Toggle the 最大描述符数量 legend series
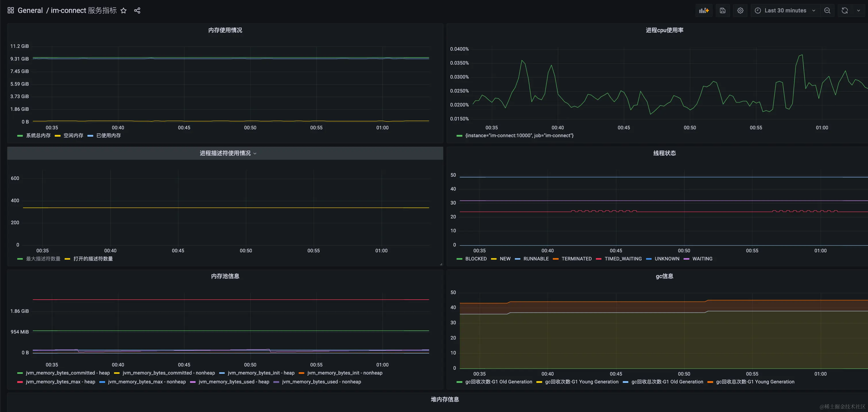Image resolution: width=868 pixels, height=412 pixels. pos(43,259)
